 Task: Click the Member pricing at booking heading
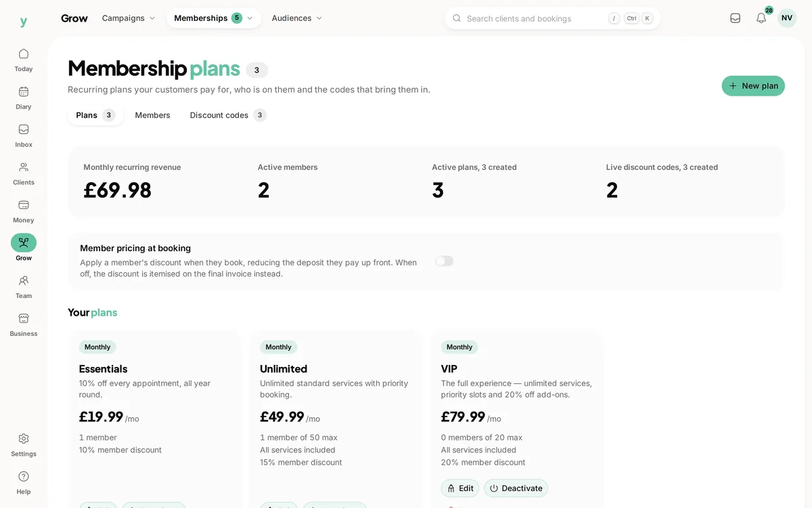click(x=135, y=249)
